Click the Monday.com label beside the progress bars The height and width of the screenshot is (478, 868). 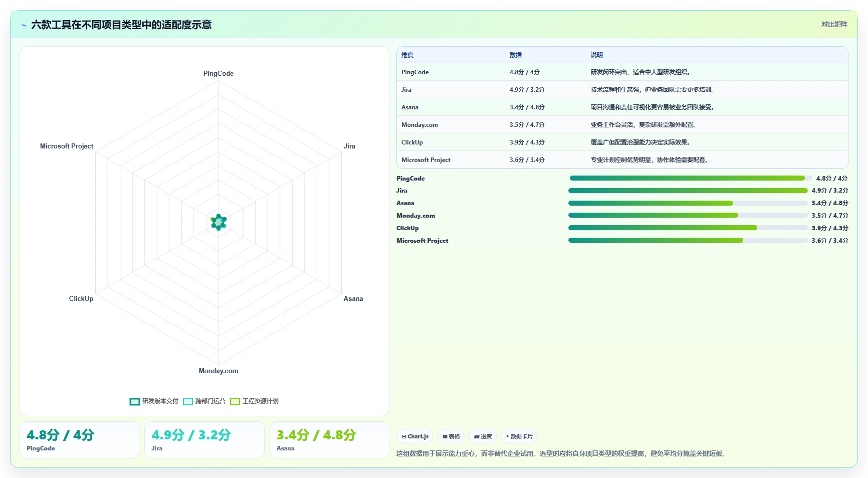point(415,216)
